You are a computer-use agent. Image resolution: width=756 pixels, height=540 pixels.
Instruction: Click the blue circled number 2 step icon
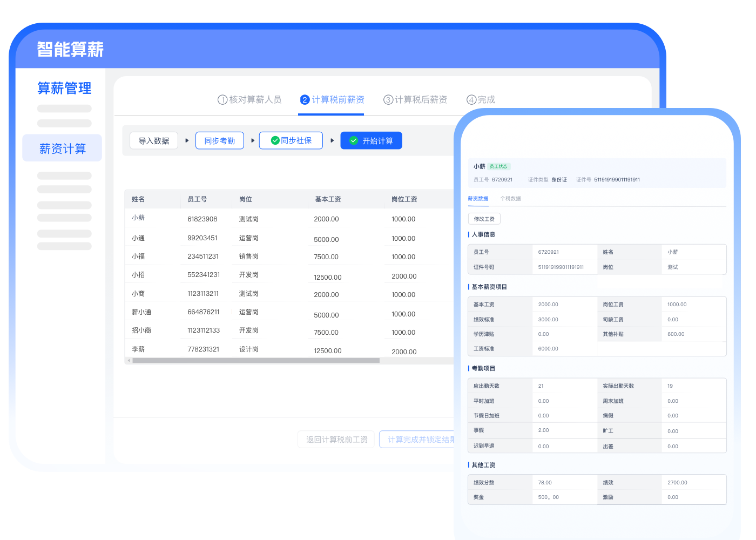click(x=305, y=100)
